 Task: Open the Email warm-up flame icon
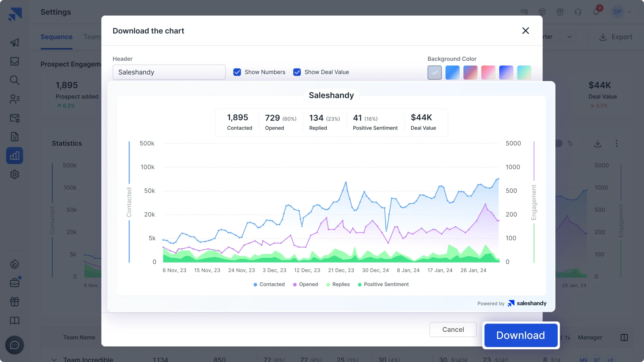15,264
